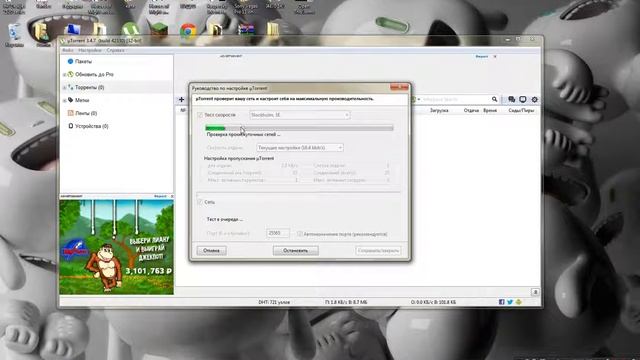Image resolution: width=640 pixels, height=360 pixels.
Task: Open the Recycle Bin desktop icon
Action: pyautogui.click(x=14, y=33)
